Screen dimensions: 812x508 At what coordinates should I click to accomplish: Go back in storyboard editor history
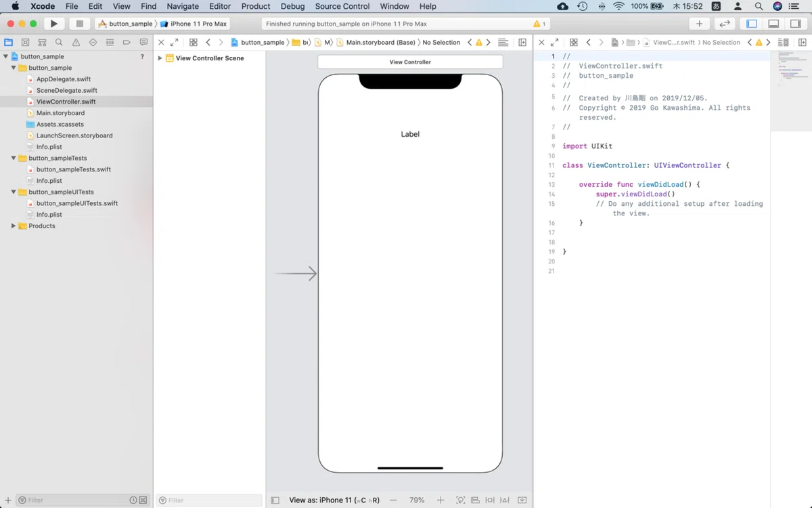coord(208,42)
